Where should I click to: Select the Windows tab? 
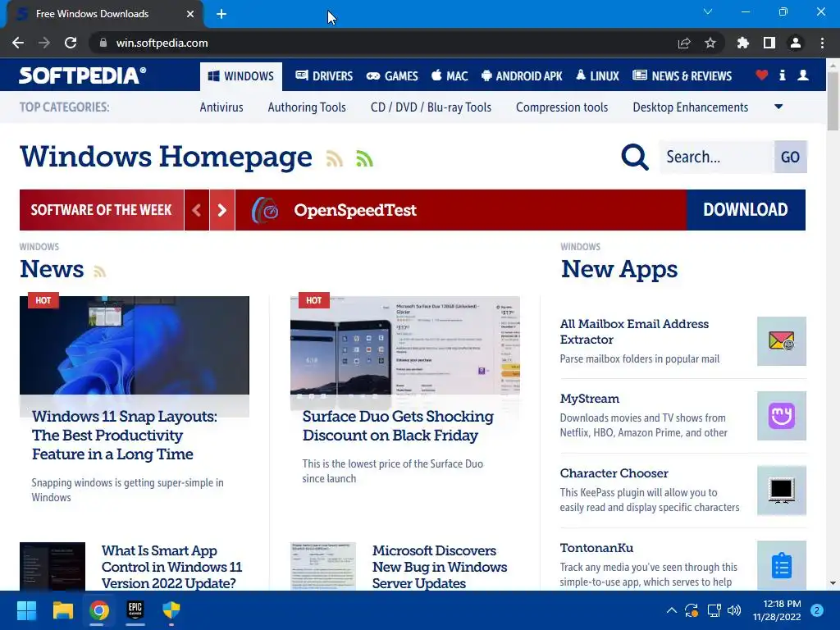[x=241, y=76]
